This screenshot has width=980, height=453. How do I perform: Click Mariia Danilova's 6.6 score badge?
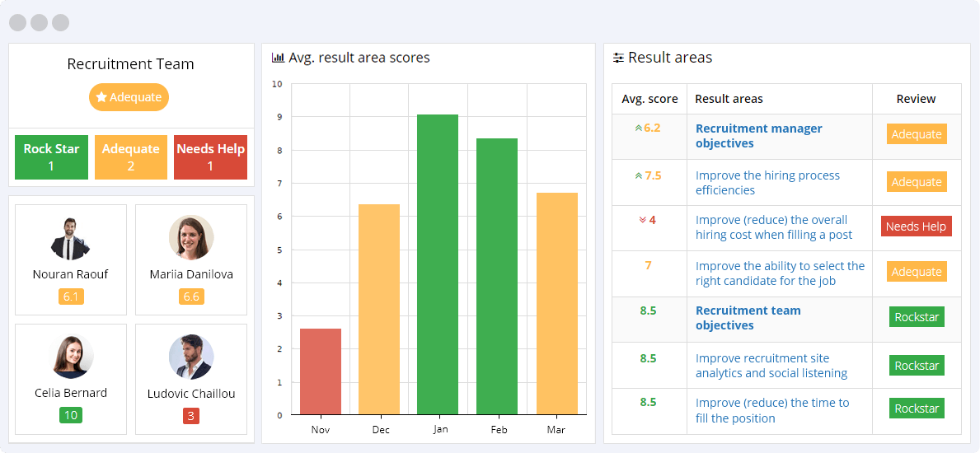(191, 297)
